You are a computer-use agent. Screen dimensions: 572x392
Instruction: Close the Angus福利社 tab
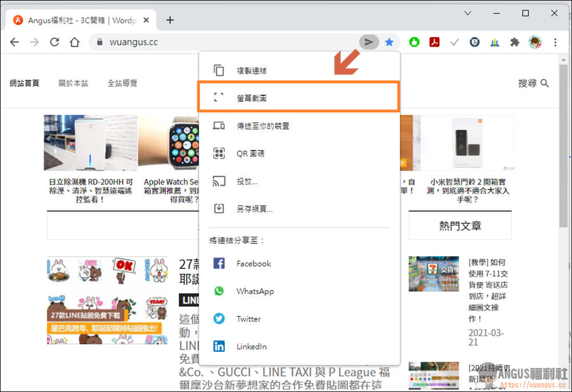coord(146,20)
